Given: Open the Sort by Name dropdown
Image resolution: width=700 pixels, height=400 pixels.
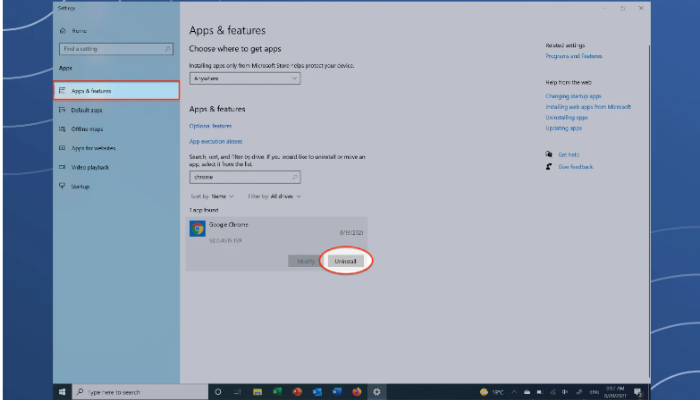Looking at the screenshot, I should coord(212,196).
